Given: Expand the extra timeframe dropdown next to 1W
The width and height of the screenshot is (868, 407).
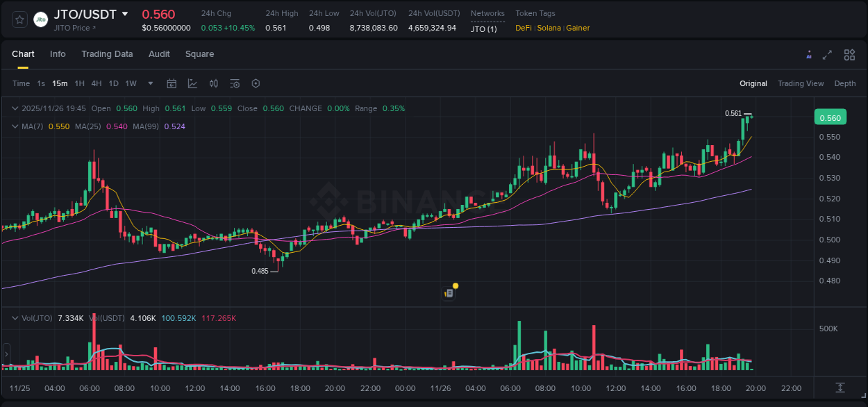Looking at the screenshot, I should [x=149, y=83].
